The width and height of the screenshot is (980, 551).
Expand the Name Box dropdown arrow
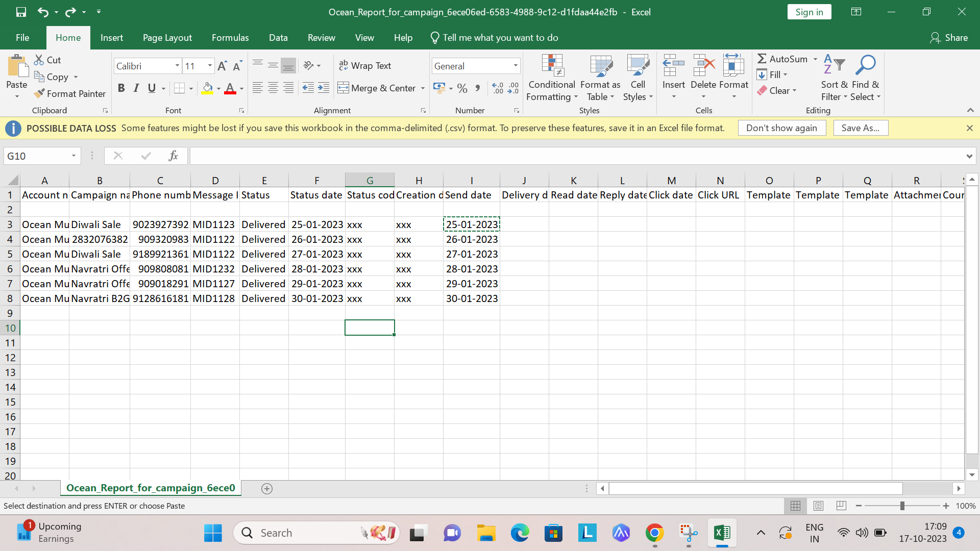[73, 156]
